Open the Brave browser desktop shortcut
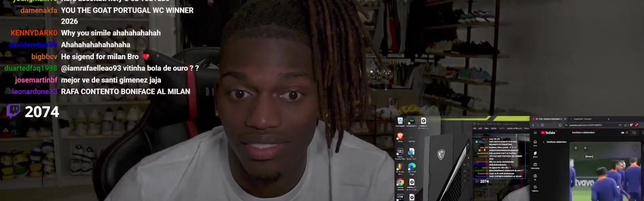The width and height of the screenshot is (644, 201). 400,136
